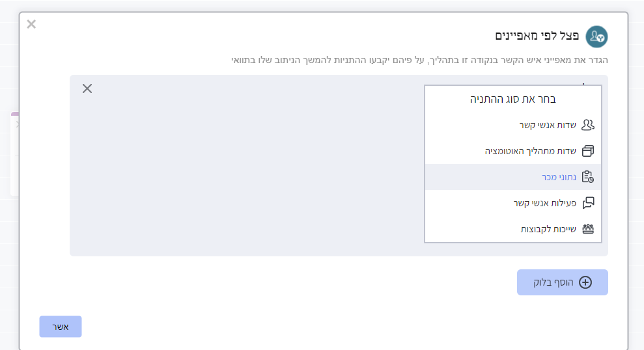Click the בחר את סוג ההתניה heading

tap(513, 100)
